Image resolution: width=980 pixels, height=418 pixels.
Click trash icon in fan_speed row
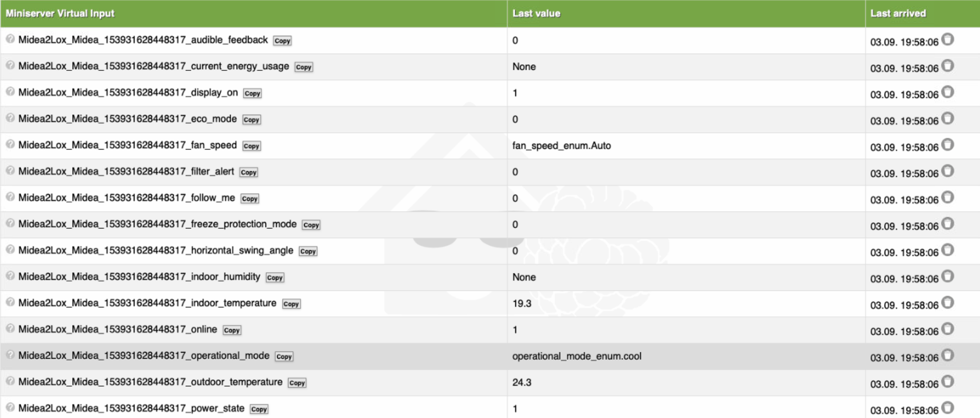tap(948, 145)
